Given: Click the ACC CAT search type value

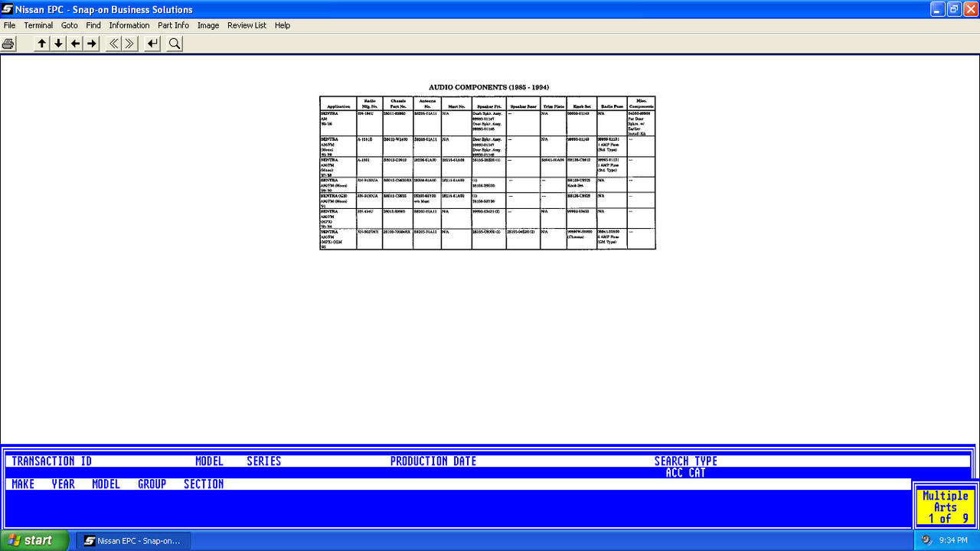Looking at the screenshot, I should click(686, 473).
